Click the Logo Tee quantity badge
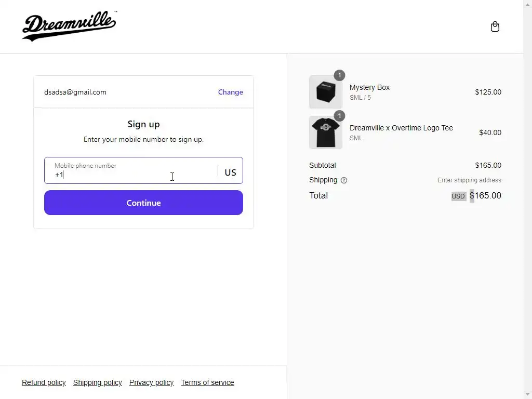The height and width of the screenshot is (399, 532). (x=339, y=115)
